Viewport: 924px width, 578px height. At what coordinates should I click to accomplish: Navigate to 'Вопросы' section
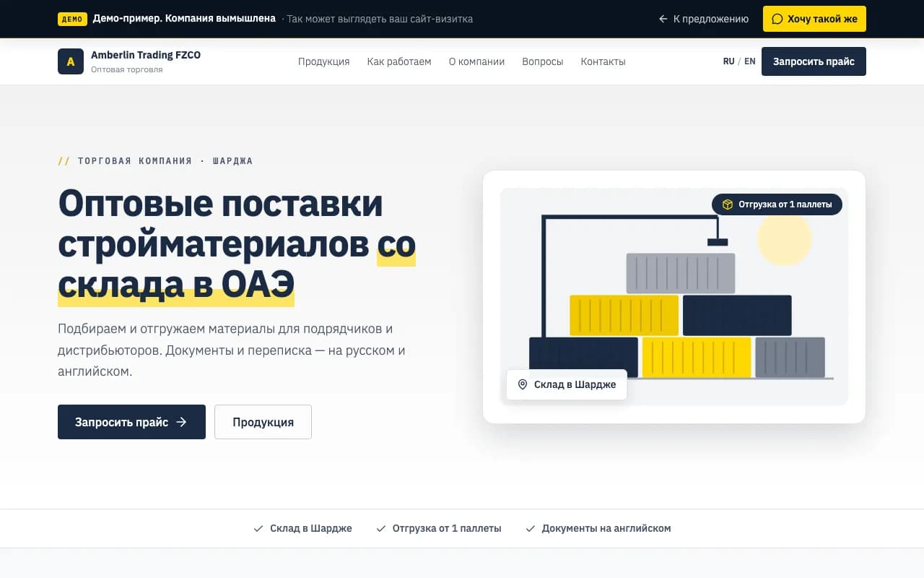coord(543,61)
